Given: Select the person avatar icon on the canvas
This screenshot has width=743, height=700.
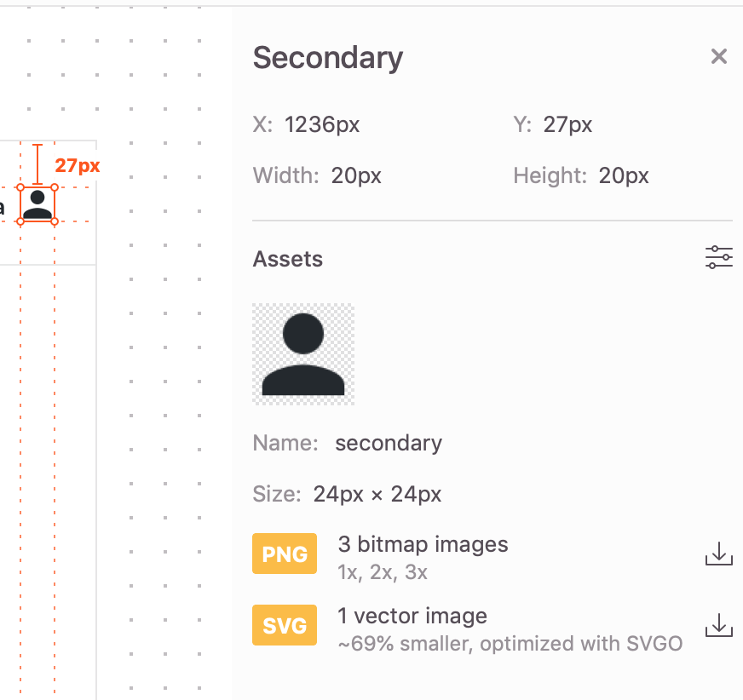Looking at the screenshot, I should (37, 204).
